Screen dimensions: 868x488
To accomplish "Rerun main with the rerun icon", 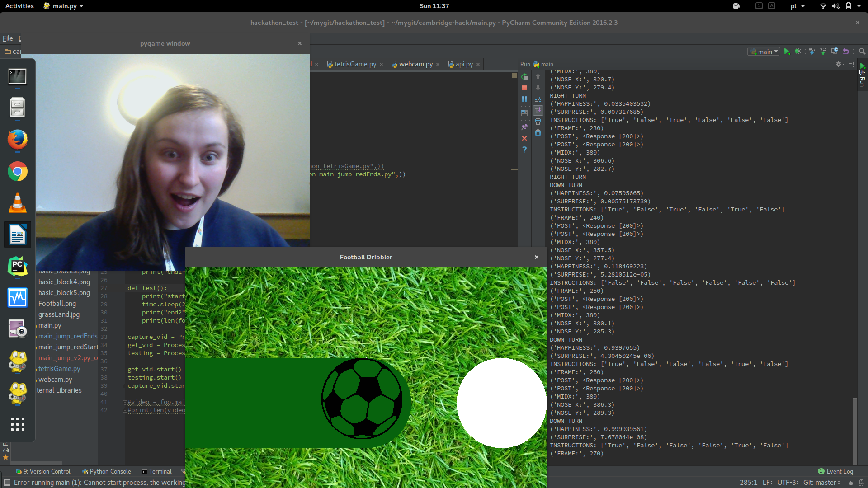I will click(x=524, y=77).
